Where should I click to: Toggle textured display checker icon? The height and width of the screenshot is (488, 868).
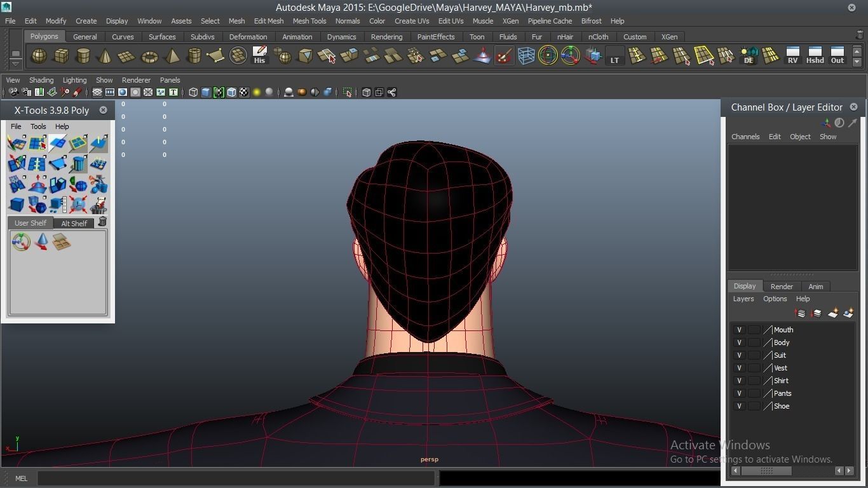(244, 93)
